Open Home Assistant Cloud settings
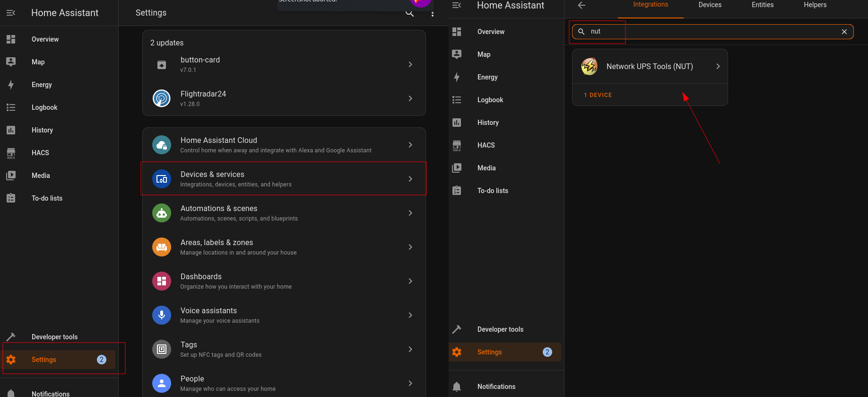868x397 pixels. click(284, 145)
